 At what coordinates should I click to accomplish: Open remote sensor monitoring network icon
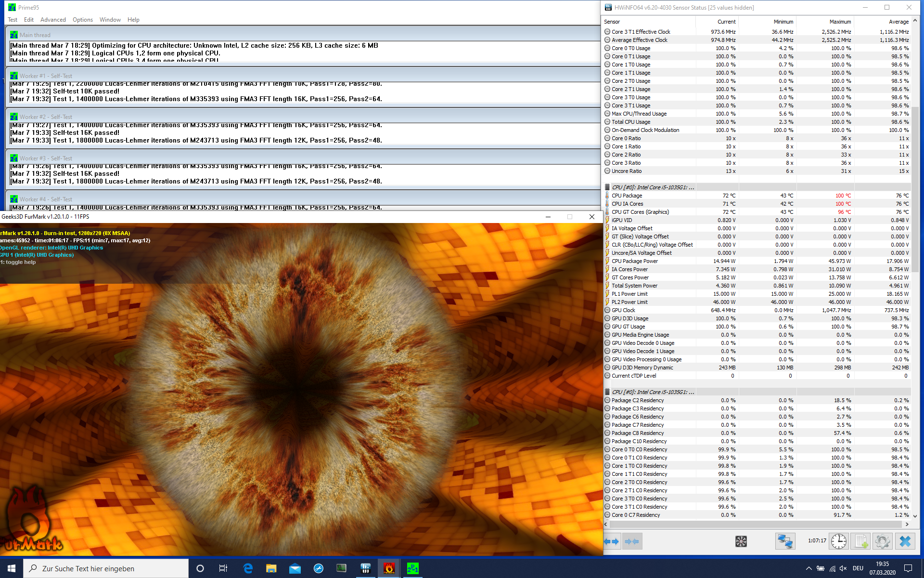[785, 541]
